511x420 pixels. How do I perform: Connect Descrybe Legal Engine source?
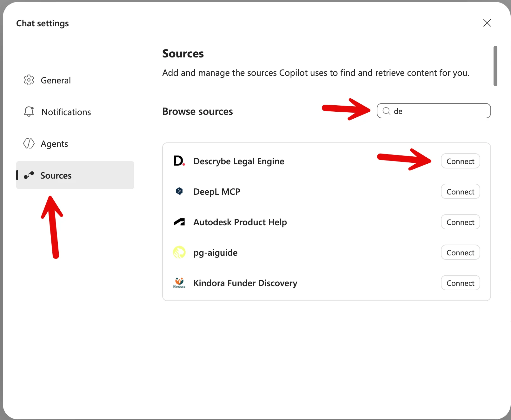pyautogui.click(x=460, y=161)
